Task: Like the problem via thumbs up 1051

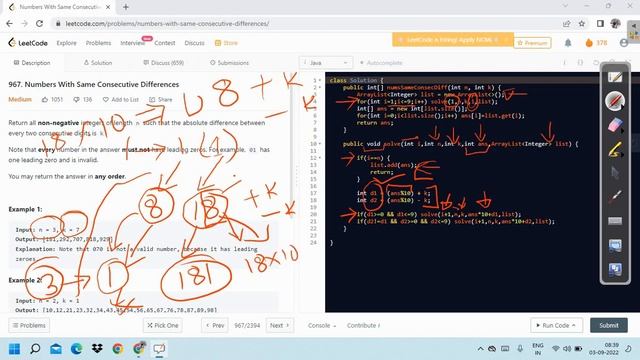Action: tap(52, 100)
